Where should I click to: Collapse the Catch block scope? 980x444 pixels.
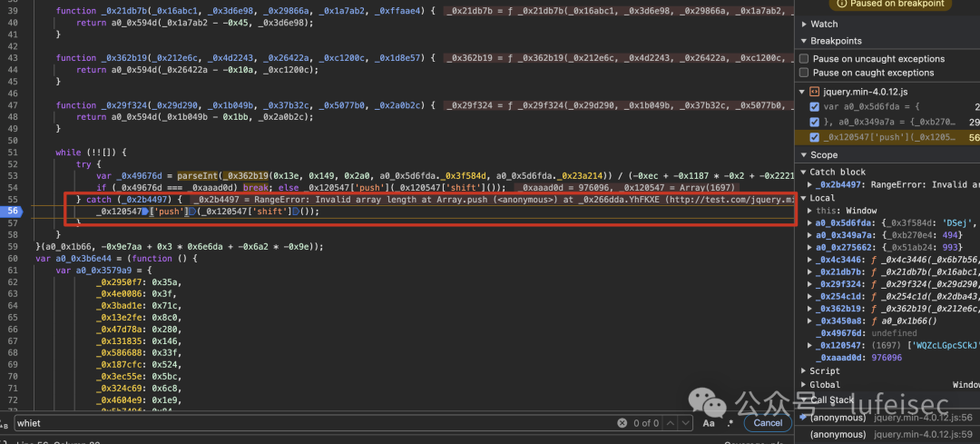(804, 172)
